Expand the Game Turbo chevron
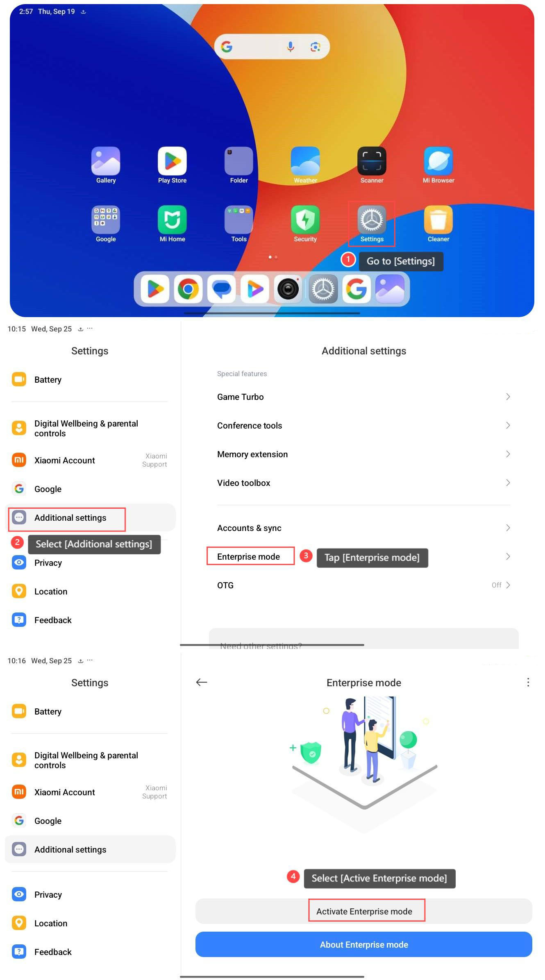Viewport: 545px width, 980px height. click(x=508, y=397)
